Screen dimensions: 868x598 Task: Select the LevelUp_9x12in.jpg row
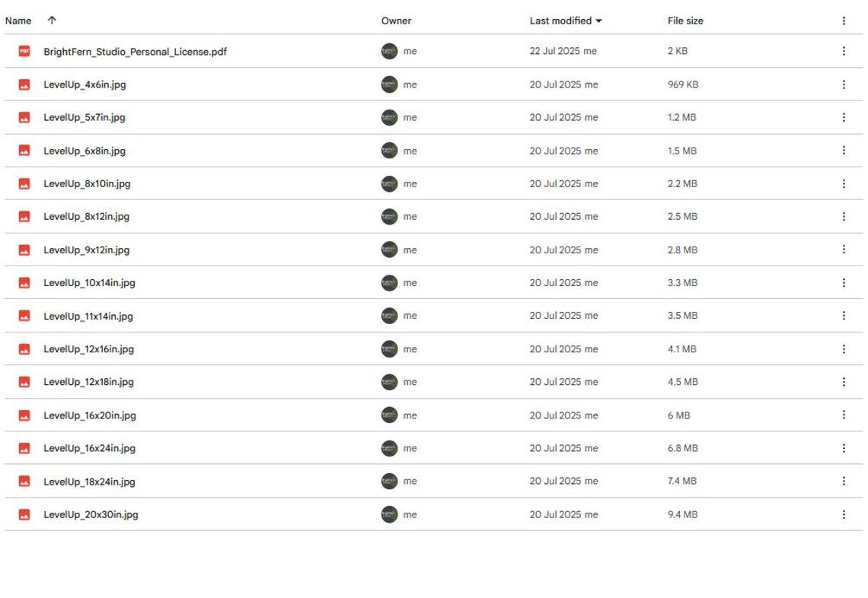(x=433, y=250)
